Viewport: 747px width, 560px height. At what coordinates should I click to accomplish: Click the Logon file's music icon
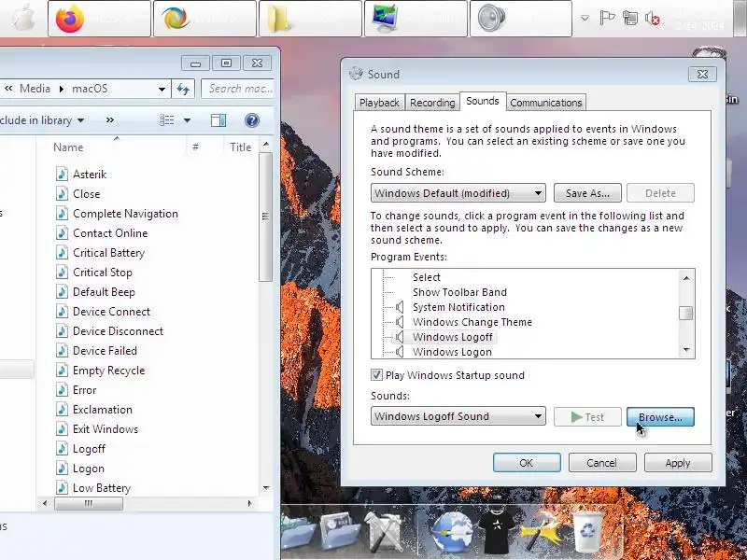[62, 468]
